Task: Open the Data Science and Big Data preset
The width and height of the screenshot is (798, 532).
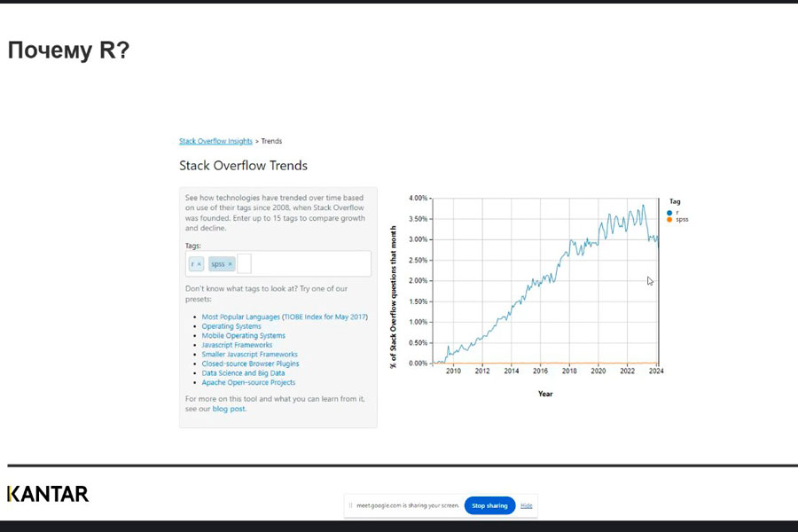Action: click(x=243, y=373)
